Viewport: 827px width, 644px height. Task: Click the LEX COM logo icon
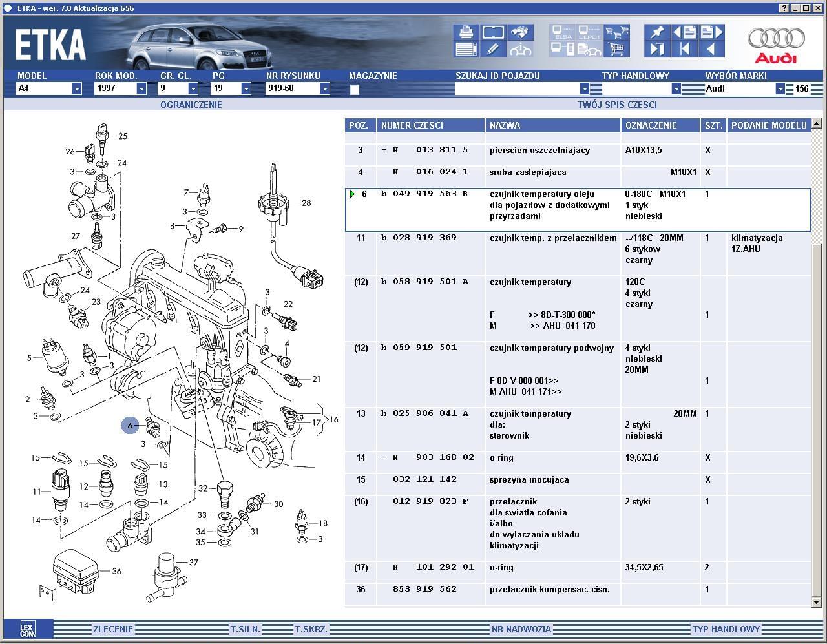point(28,629)
